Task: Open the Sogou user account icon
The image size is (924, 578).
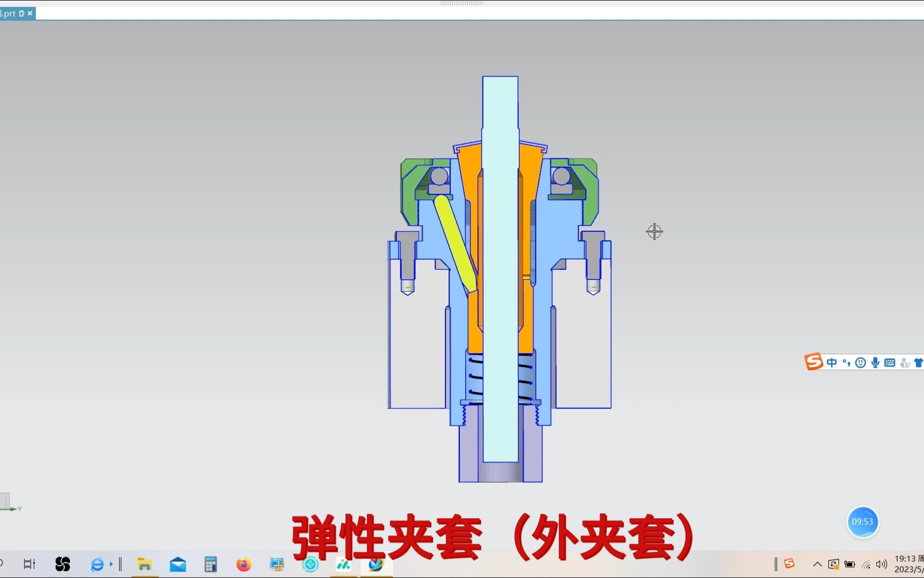Action: click(x=905, y=363)
